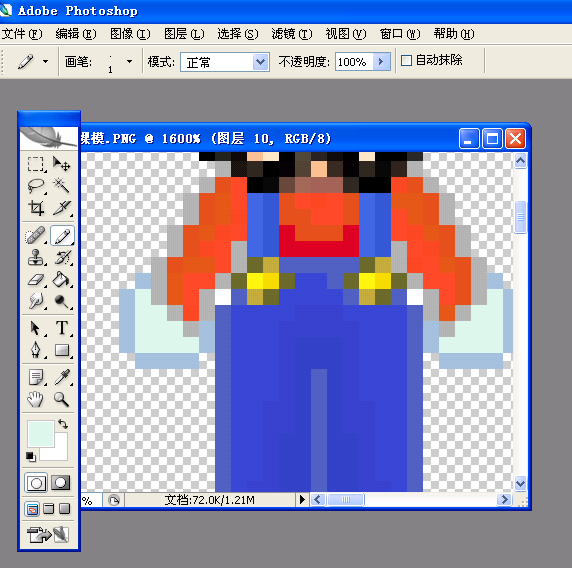Select the Pen tool

point(36,350)
